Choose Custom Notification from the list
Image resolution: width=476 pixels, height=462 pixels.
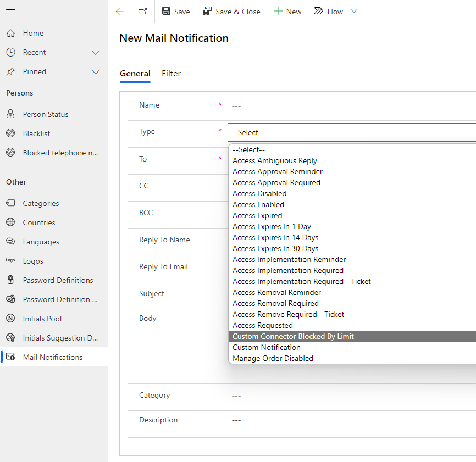click(x=267, y=347)
